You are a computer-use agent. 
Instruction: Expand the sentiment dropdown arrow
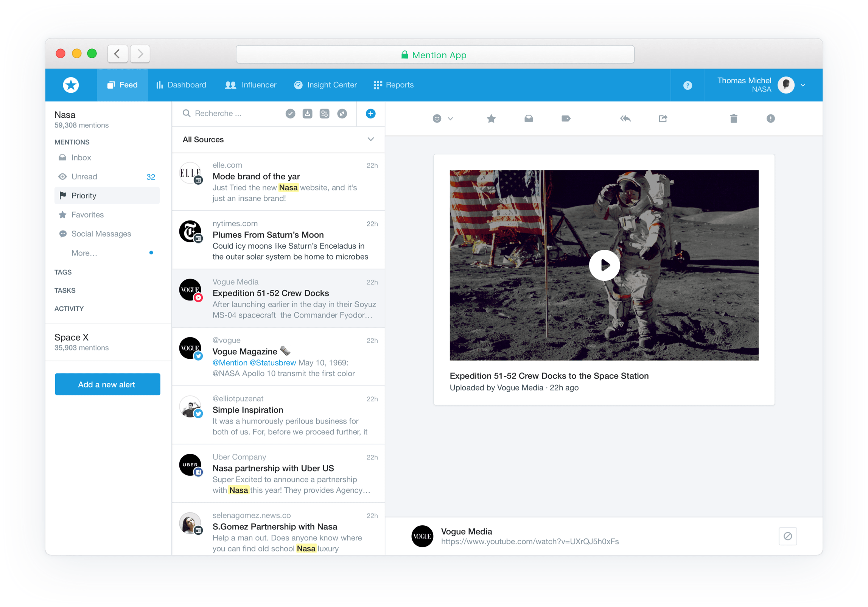(x=450, y=119)
